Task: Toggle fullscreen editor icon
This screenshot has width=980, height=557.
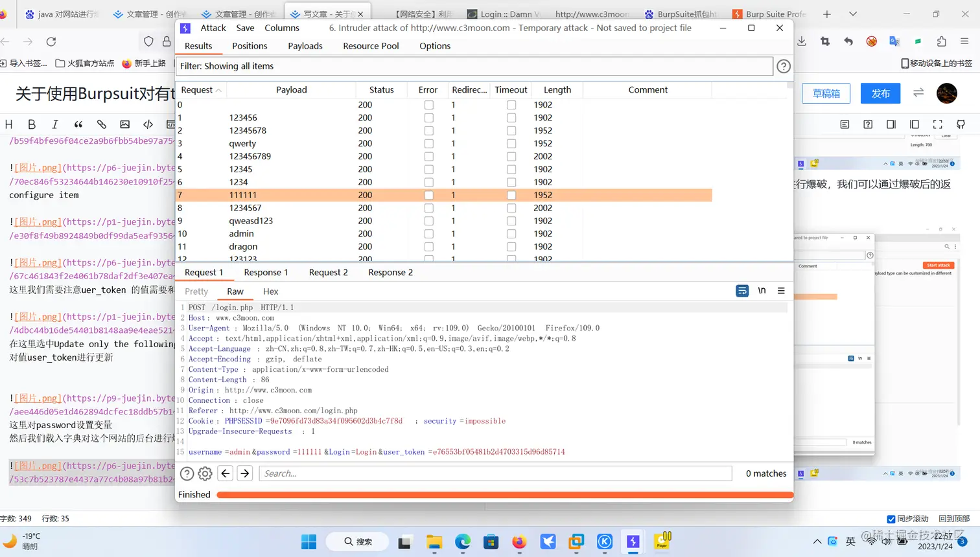Action: (x=937, y=124)
